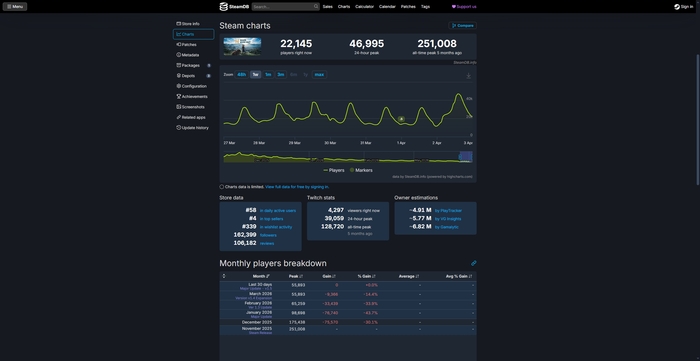The height and width of the screenshot is (361, 700).
Task: Open the by VG Insights link
Action: pos(448,219)
